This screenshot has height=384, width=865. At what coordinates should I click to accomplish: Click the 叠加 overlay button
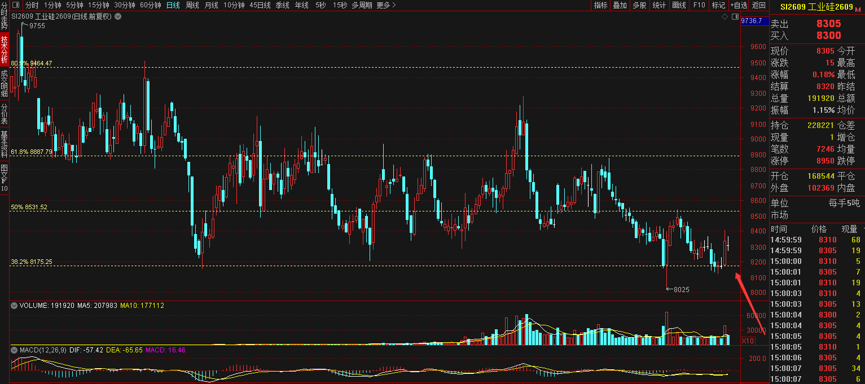click(620, 5)
